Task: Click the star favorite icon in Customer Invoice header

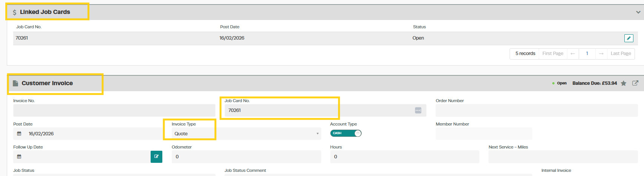Action: point(624,83)
